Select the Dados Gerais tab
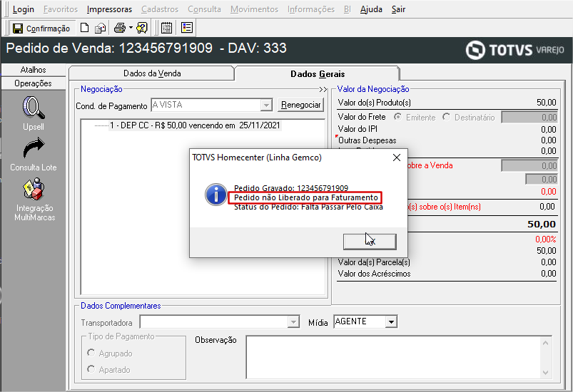The width and height of the screenshot is (573, 392). pos(318,73)
